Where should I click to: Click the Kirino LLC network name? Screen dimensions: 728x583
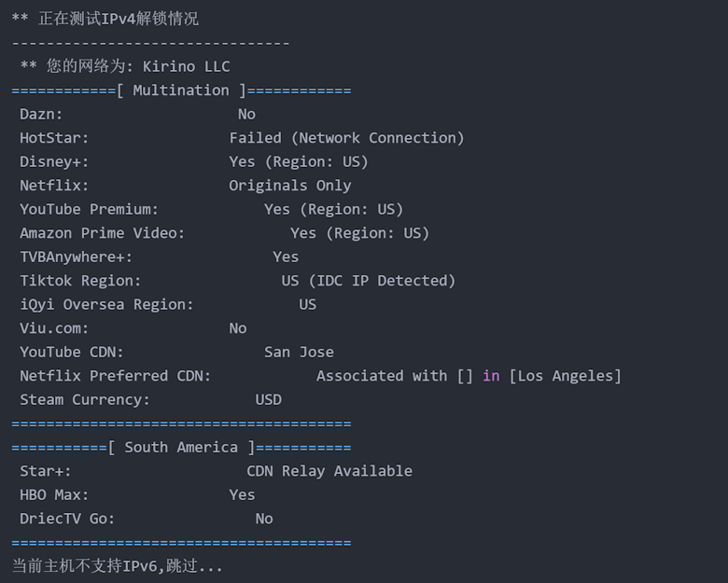point(186,66)
